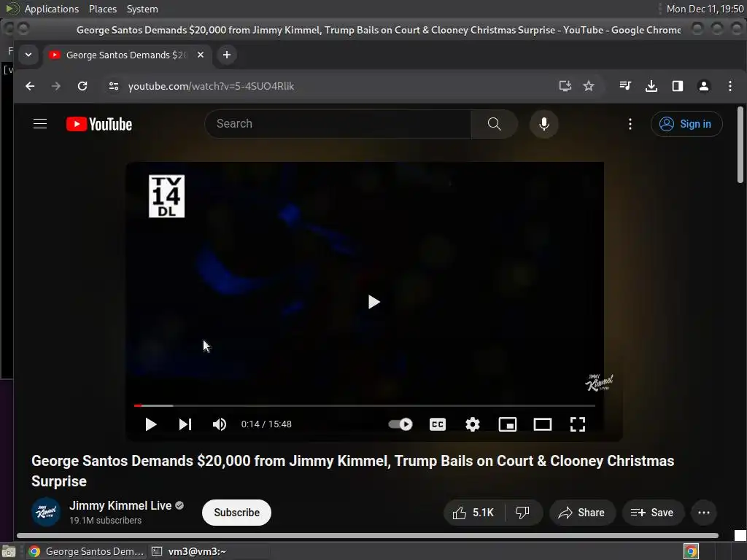Go back in Chrome

point(30,86)
